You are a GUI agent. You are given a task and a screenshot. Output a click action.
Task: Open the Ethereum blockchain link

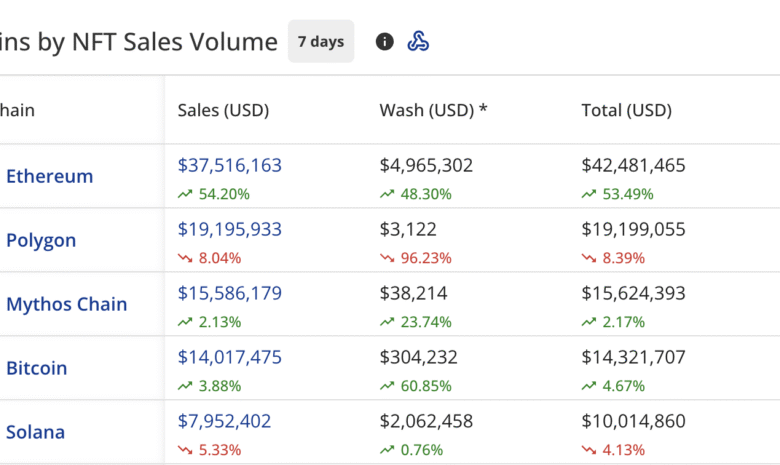(50, 176)
